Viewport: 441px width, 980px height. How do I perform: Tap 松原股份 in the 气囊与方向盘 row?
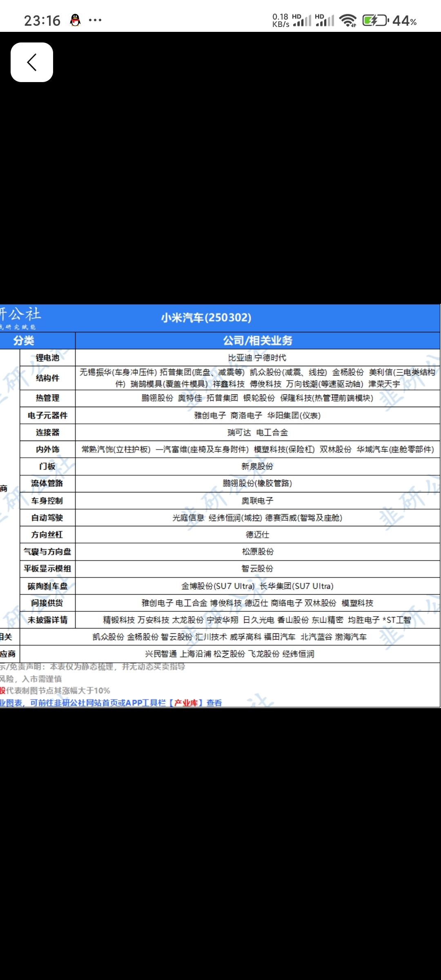[x=258, y=552]
